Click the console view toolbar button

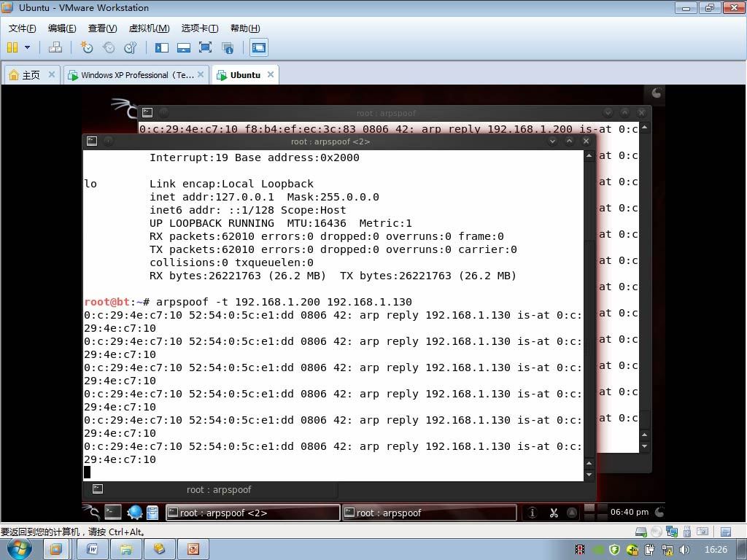(259, 47)
